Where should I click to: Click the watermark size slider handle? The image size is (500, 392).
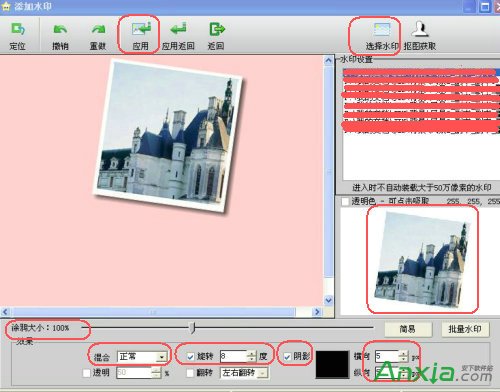click(x=192, y=328)
